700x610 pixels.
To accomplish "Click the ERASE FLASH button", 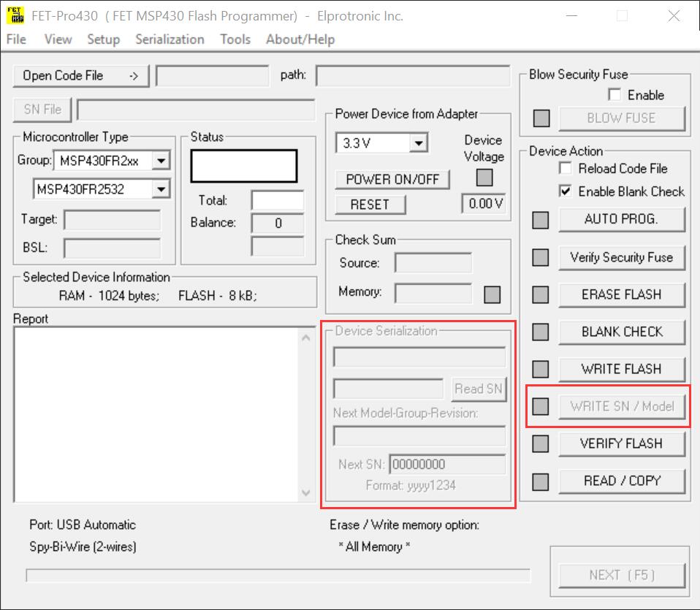I will 621,294.
